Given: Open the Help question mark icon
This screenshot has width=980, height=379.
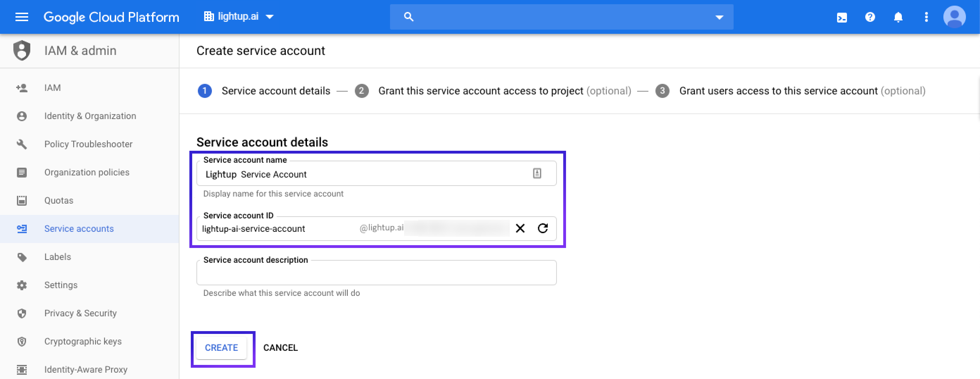Looking at the screenshot, I should pos(870,17).
